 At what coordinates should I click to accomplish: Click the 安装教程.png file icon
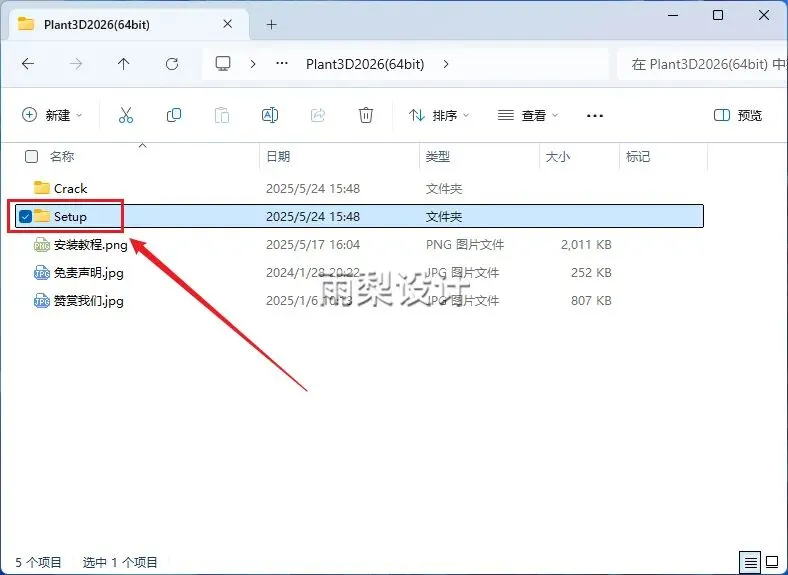pos(42,245)
